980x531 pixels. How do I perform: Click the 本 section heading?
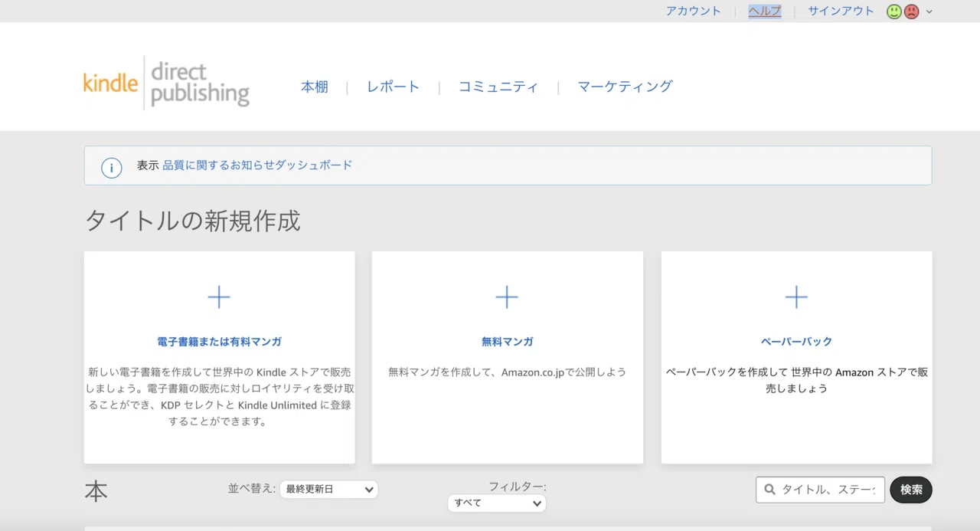[x=96, y=492]
